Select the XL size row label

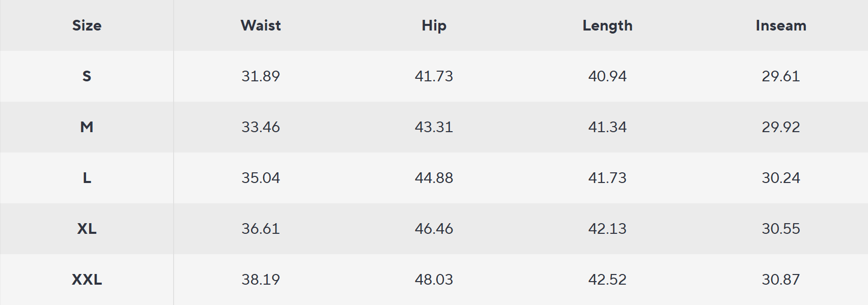point(87,229)
